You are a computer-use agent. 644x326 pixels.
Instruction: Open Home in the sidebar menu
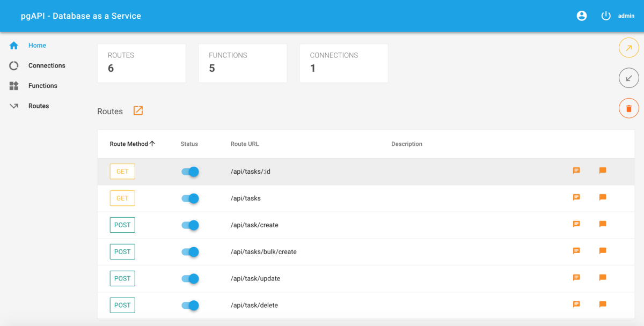37,46
